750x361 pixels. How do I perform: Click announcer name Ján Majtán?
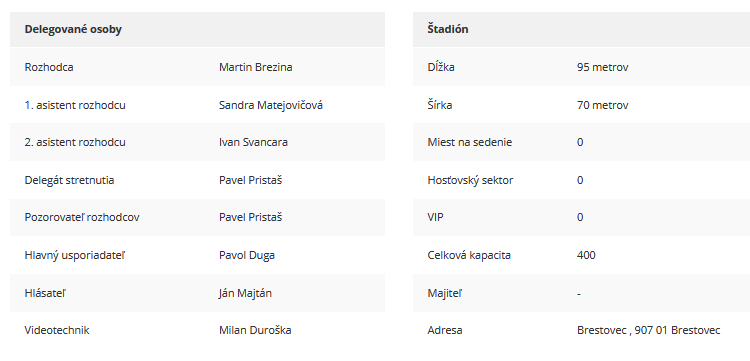(x=245, y=293)
